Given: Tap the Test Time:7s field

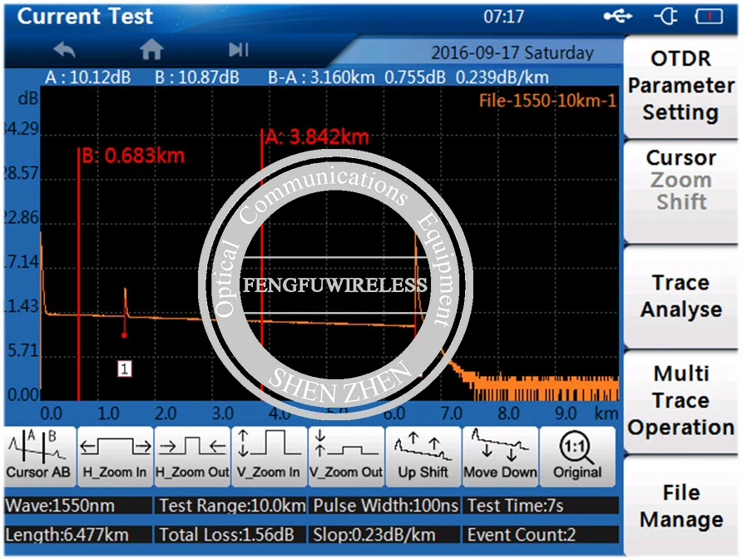Looking at the screenshot, I should click(542, 506).
